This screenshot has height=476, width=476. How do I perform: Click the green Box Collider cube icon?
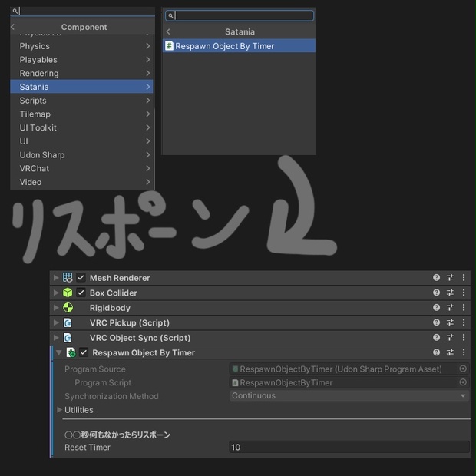pos(68,293)
